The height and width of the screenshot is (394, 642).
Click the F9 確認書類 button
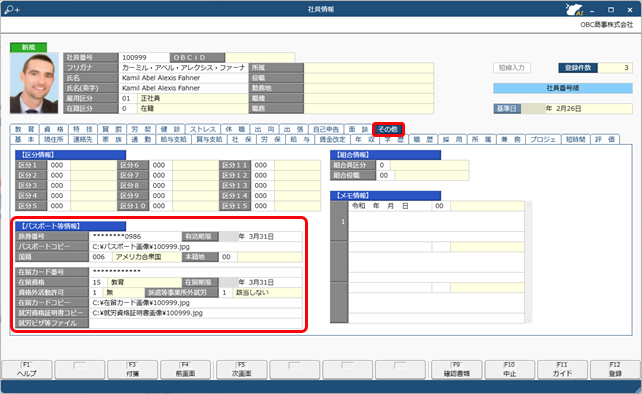pos(457,369)
